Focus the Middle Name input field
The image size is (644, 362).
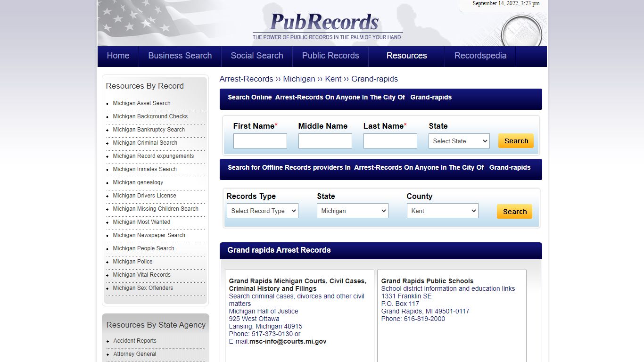tap(325, 141)
